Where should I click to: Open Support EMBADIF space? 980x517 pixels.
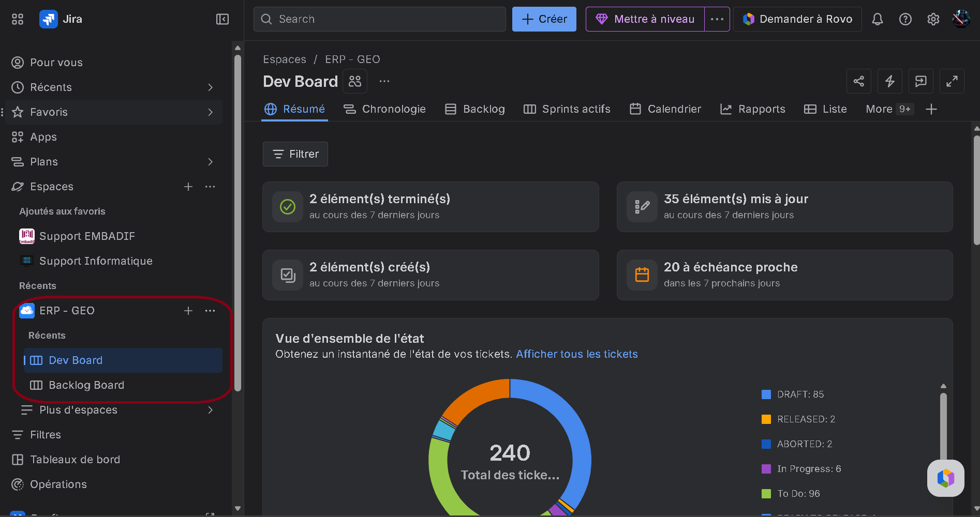pos(118,236)
